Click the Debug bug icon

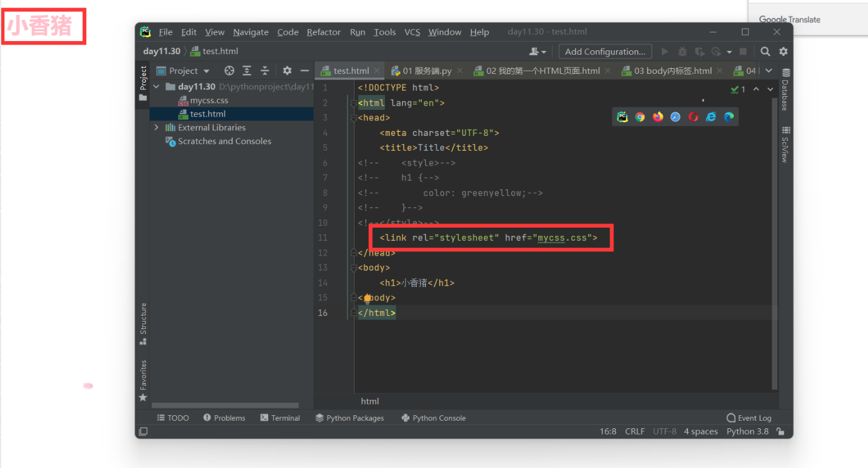[682, 52]
